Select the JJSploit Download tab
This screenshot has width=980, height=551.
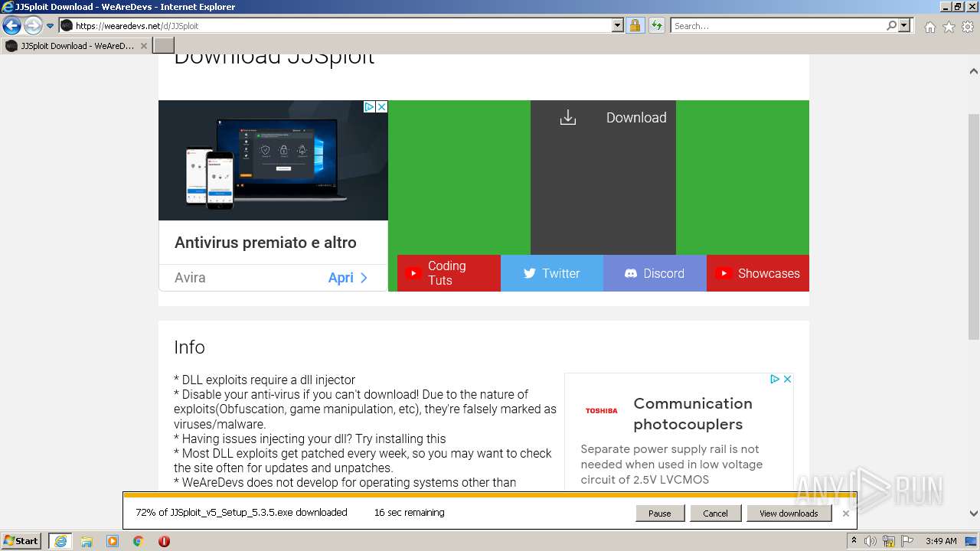tap(77, 46)
